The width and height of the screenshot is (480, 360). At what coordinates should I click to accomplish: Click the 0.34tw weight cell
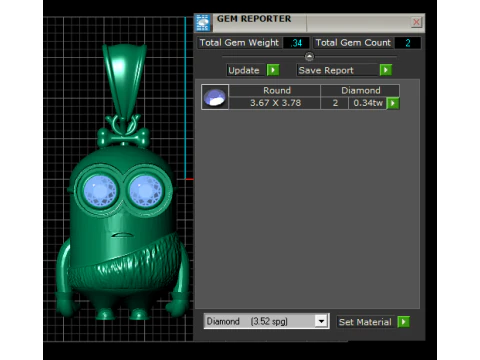tap(367, 103)
